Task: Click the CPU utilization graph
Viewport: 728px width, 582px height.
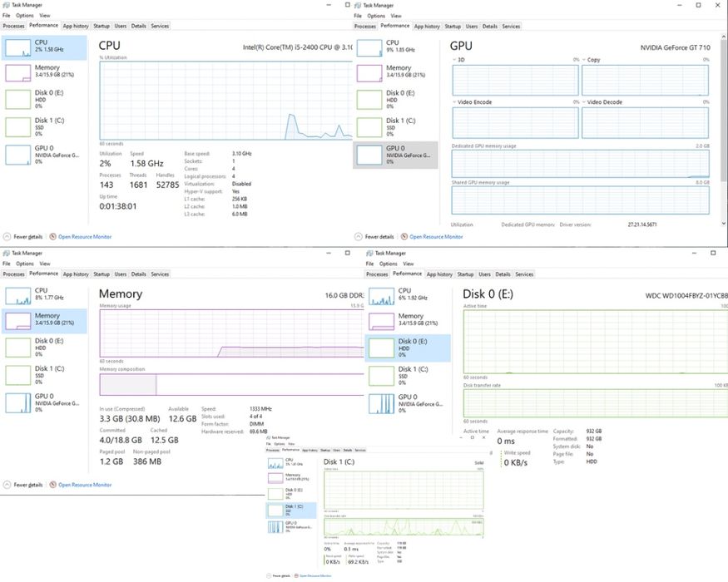Action: click(x=225, y=101)
